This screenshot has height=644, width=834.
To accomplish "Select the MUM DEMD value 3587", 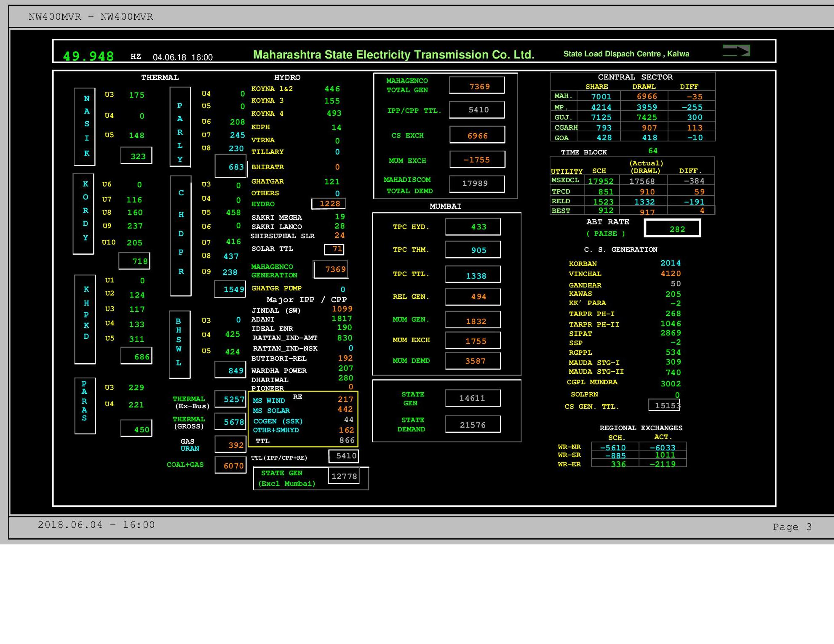I will (x=473, y=361).
